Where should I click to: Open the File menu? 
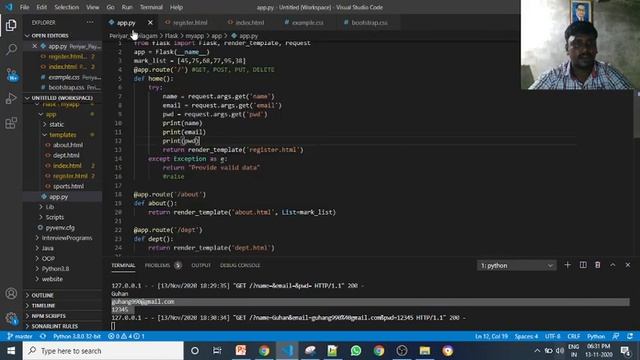(x=24, y=7)
